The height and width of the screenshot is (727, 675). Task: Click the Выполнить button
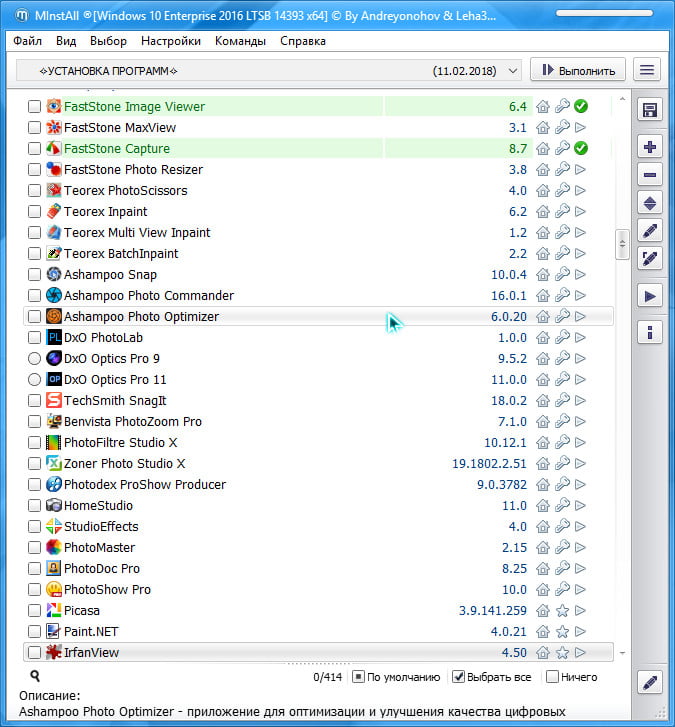tap(578, 70)
